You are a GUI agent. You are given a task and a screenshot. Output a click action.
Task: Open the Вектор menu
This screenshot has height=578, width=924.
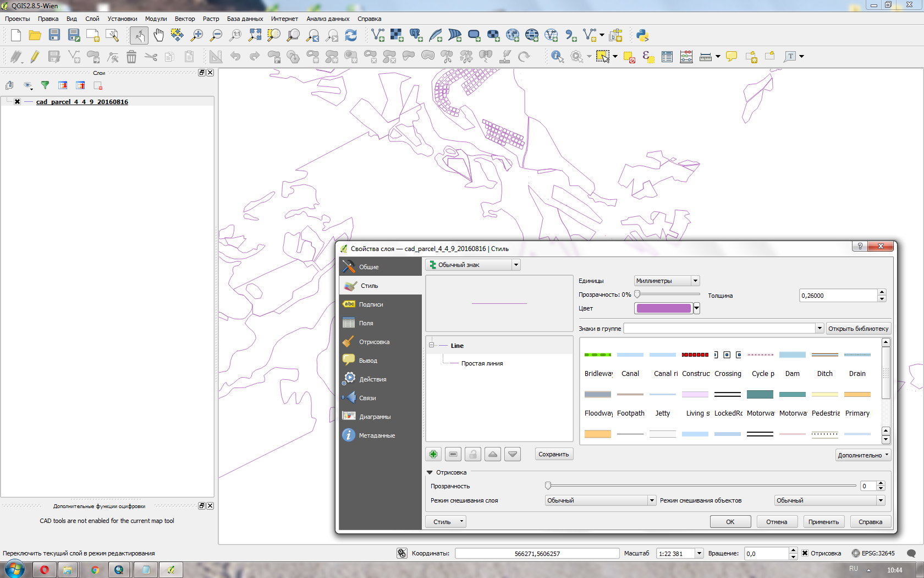click(185, 19)
